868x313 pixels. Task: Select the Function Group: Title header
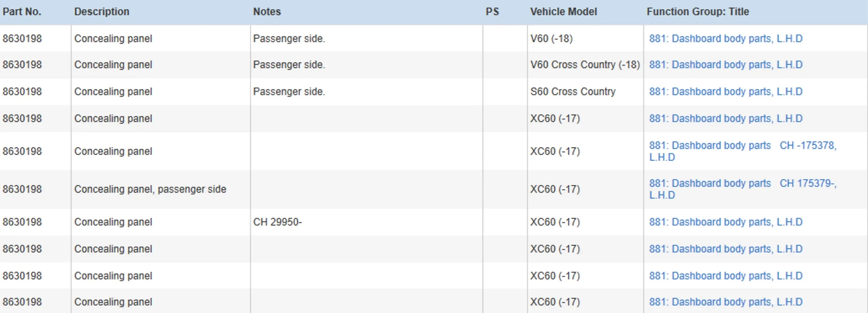[x=698, y=12]
